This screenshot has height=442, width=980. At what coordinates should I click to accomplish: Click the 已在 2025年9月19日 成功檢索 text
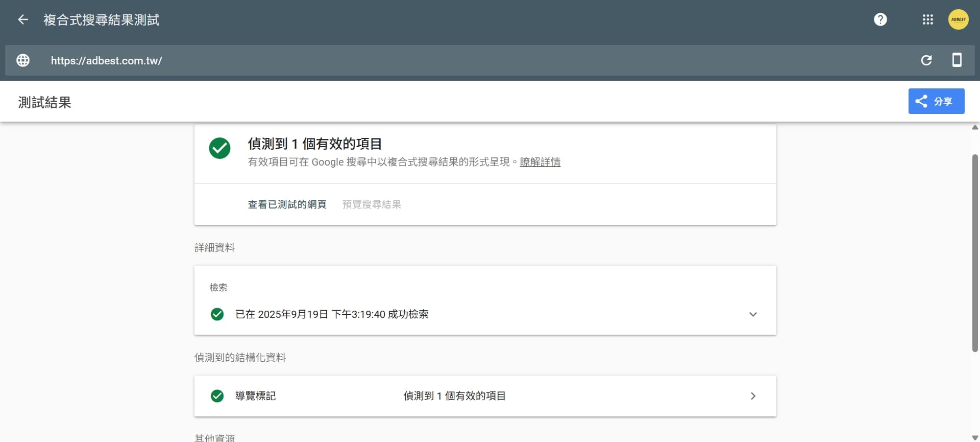(332, 314)
